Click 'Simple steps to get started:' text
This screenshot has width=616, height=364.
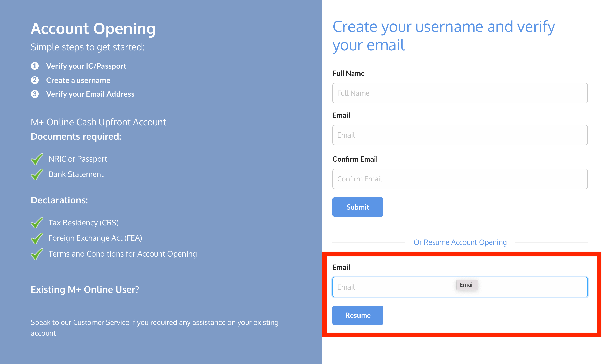(x=87, y=47)
